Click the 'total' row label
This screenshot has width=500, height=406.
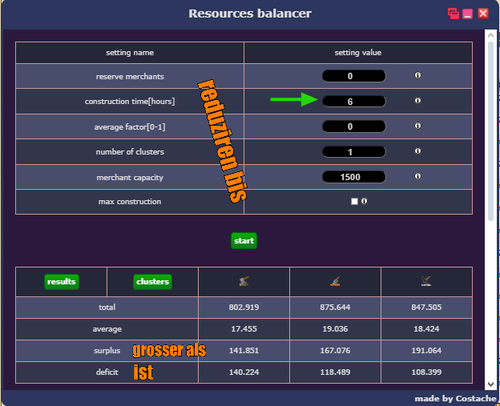(107, 307)
